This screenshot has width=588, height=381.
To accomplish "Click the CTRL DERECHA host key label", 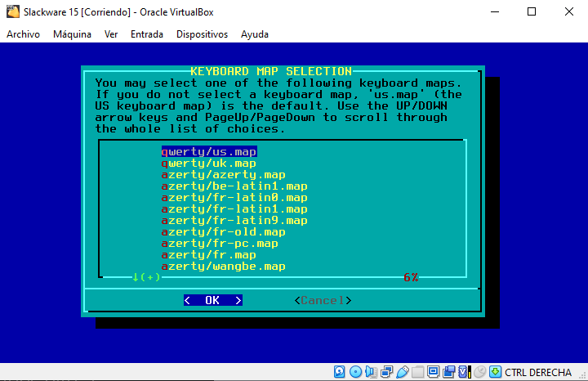I will (x=538, y=372).
